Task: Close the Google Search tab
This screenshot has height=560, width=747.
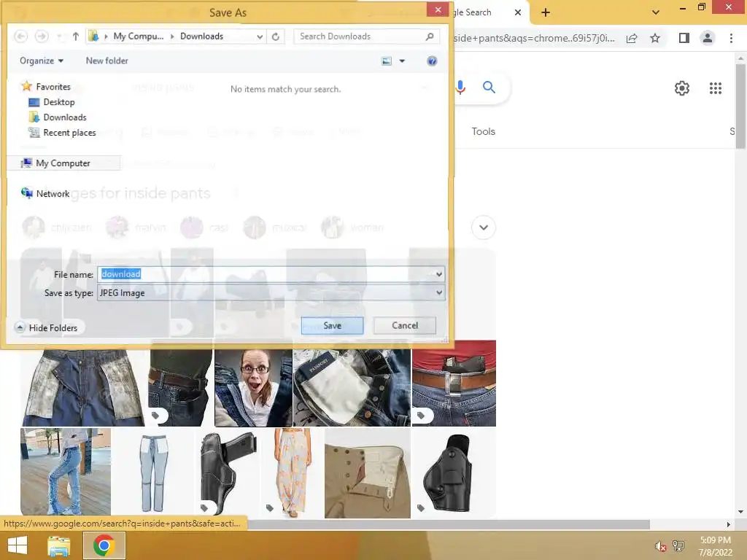Action: coord(518,12)
